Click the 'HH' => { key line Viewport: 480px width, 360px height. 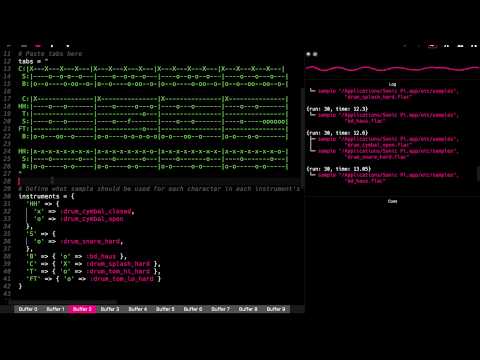point(43,204)
